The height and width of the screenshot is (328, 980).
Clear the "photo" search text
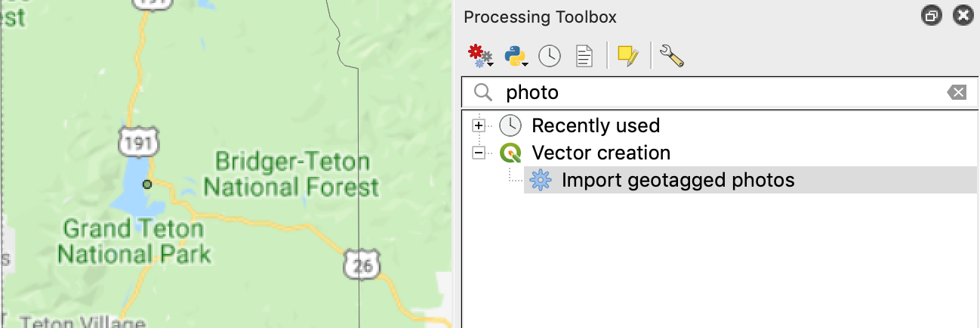pos(957,93)
